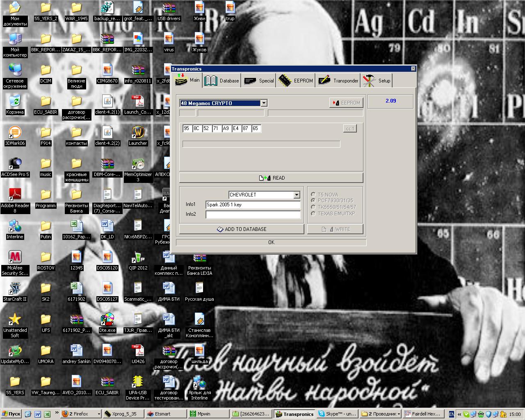The image size is (525, 420).
Task: Open the ECU_SABIR folder icon
Action: click(x=46, y=105)
